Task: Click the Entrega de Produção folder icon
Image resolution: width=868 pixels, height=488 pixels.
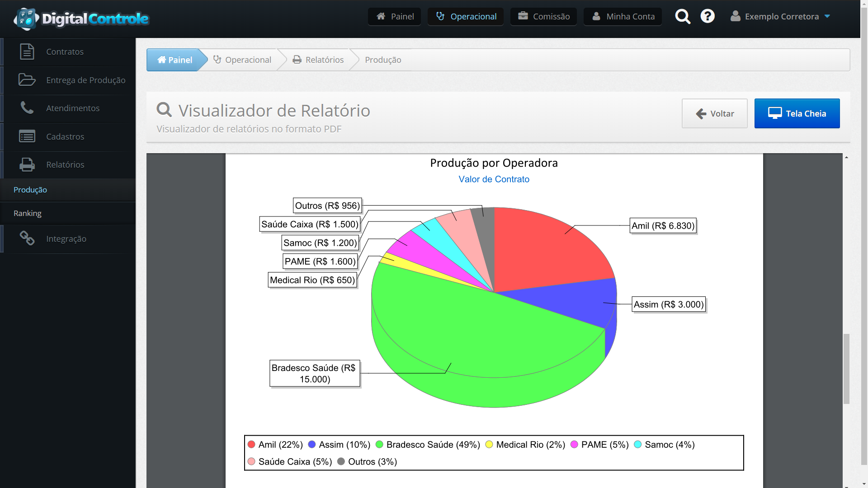Action: pyautogui.click(x=27, y=80)
